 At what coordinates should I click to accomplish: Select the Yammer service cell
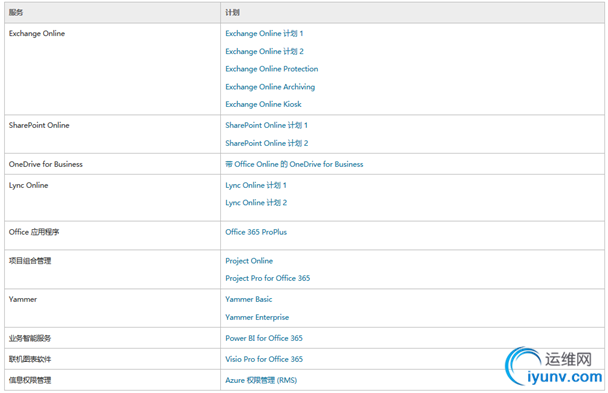click(x=112, y=308)
